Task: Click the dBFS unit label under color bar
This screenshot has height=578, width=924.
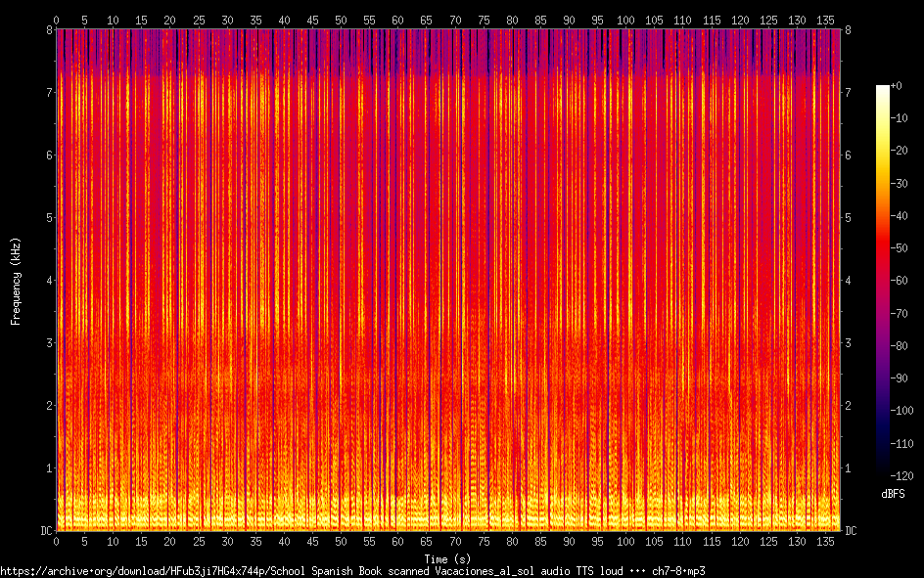Action: (893, 494)
